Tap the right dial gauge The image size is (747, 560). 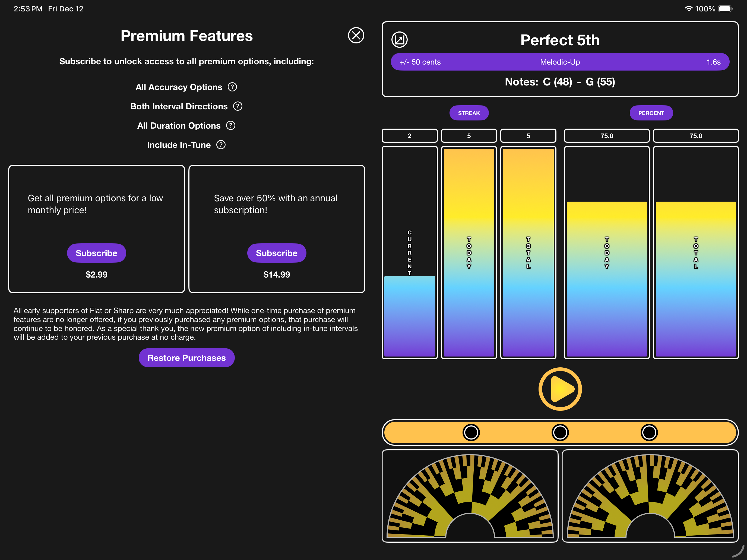(x=650, y=496)
